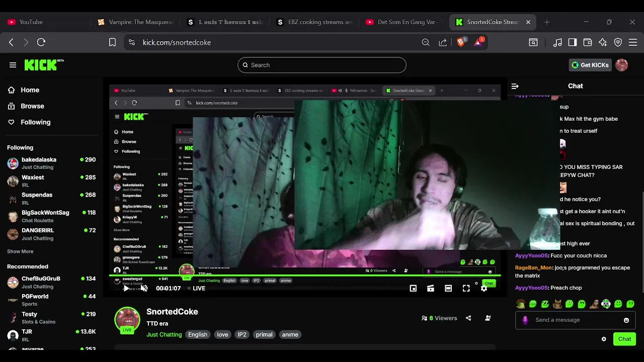This screenshot has height=362, width=644.
Task: Toggle theater mode in player
Action: pos(448,288)
